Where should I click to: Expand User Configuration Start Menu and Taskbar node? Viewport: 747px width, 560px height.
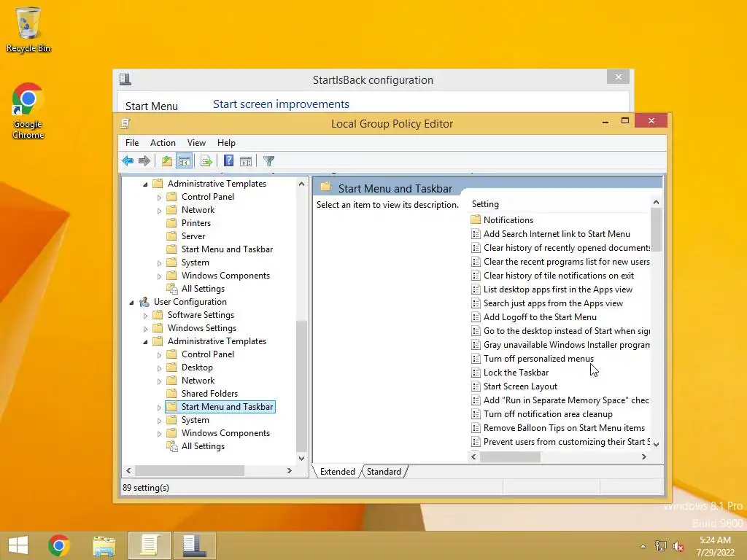pyautogui.click(x=159, y=408)
